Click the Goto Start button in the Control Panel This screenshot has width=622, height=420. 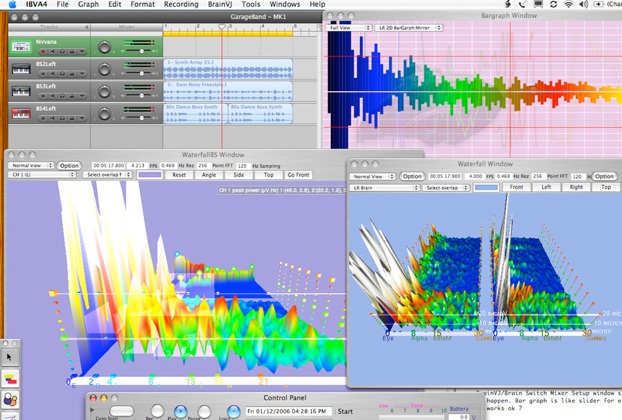[x=122, y=411]
